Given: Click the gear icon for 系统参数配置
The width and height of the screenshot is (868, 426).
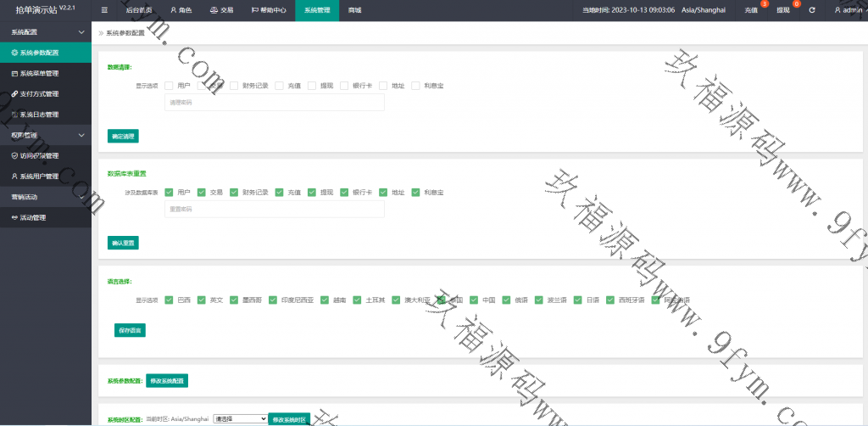Looking at the screenshot, I should (14, 53).
